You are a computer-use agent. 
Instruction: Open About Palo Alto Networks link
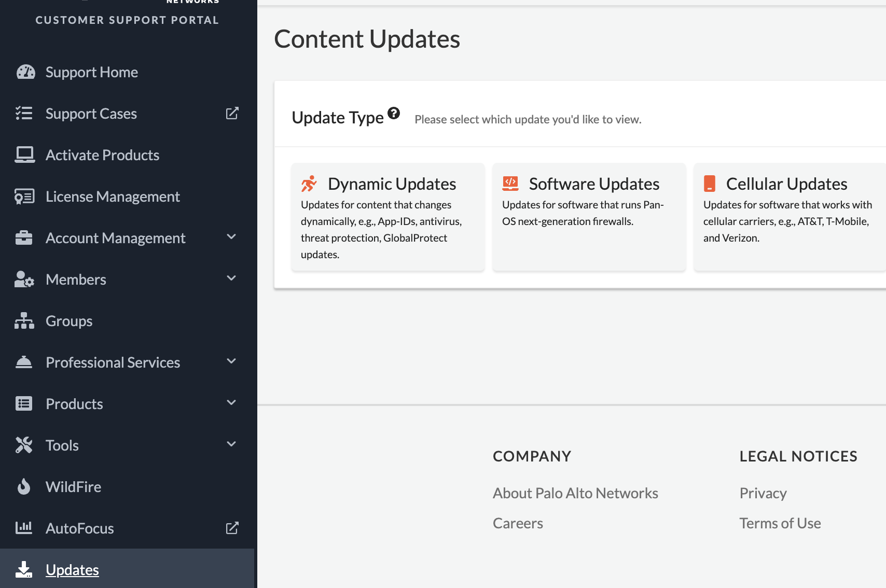(575, 493)
